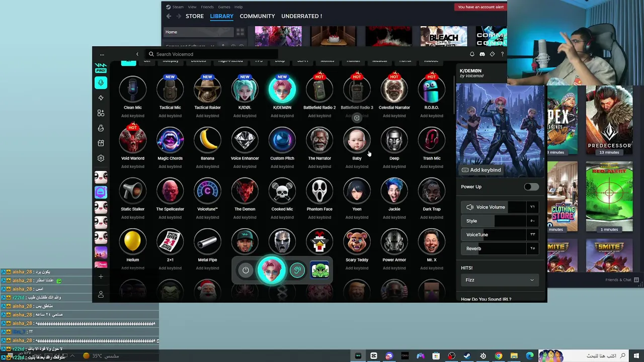This screenshot has width=644, height=362.
Task: Select Home in Steam library
Action: click(199, 32)
